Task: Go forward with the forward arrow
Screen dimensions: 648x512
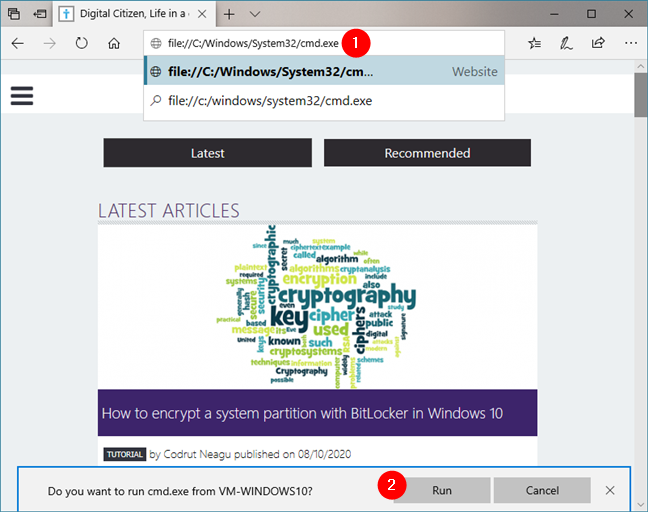Action: [50, 43]
